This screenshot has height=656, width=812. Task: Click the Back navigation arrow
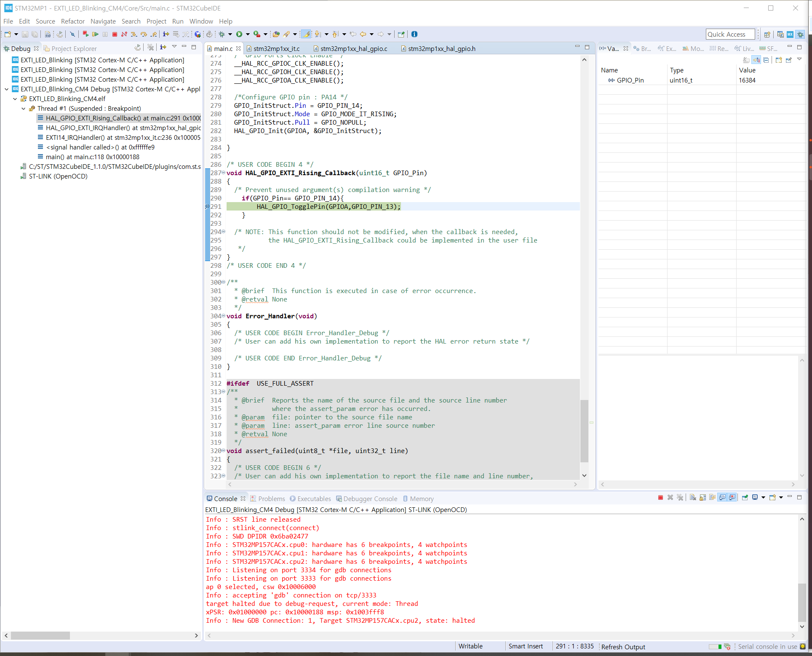pos(363,34)
